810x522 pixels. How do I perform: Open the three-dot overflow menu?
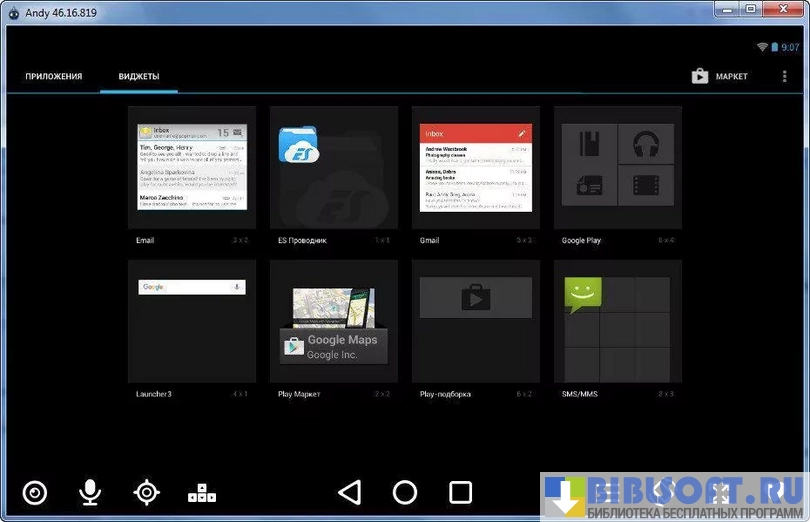[784, 76]
